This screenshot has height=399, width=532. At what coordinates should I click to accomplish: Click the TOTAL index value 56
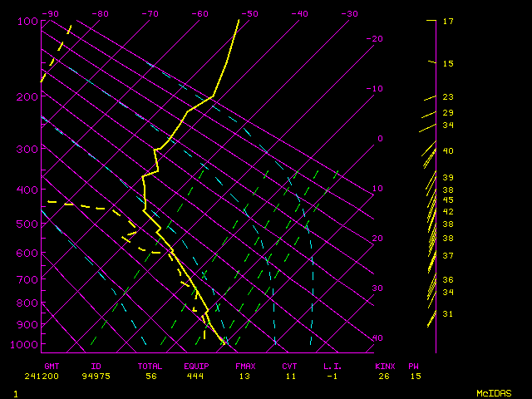click(150, 377)
